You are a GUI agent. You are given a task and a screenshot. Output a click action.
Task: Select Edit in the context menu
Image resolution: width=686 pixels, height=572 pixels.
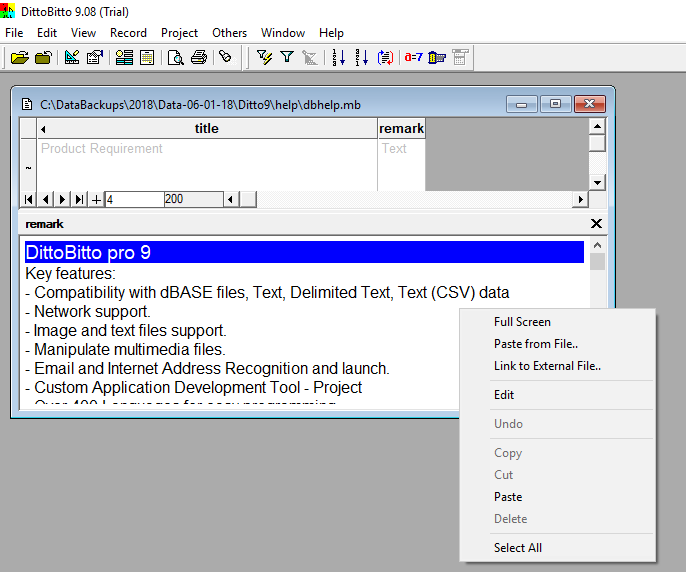click(557, 395)
